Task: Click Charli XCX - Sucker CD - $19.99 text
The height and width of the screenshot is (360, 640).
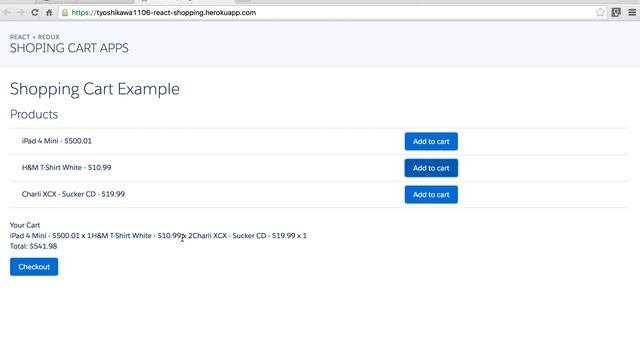Action: pyautogui.click(x=73, y=194)
